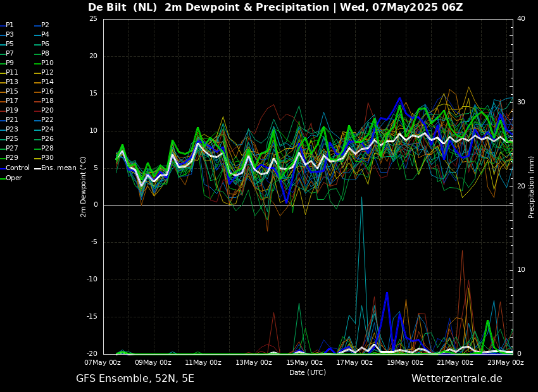Click the P9 legend entry
538x392 pixels.
tap(7, 63)
